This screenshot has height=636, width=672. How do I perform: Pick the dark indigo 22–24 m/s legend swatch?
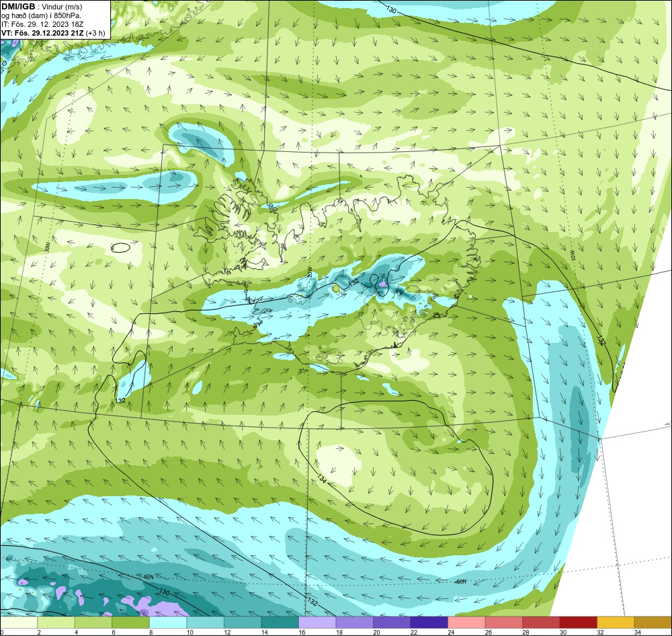coord(429,623)
